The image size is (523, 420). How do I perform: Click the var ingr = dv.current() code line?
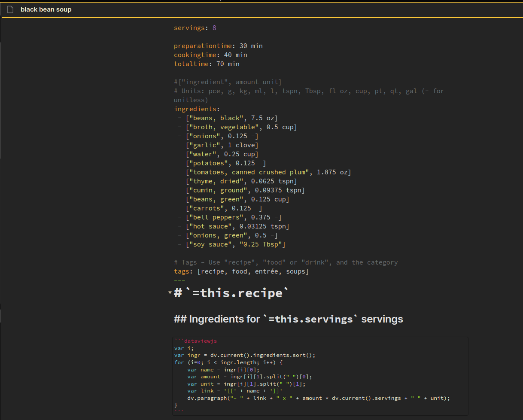[245, 355]
